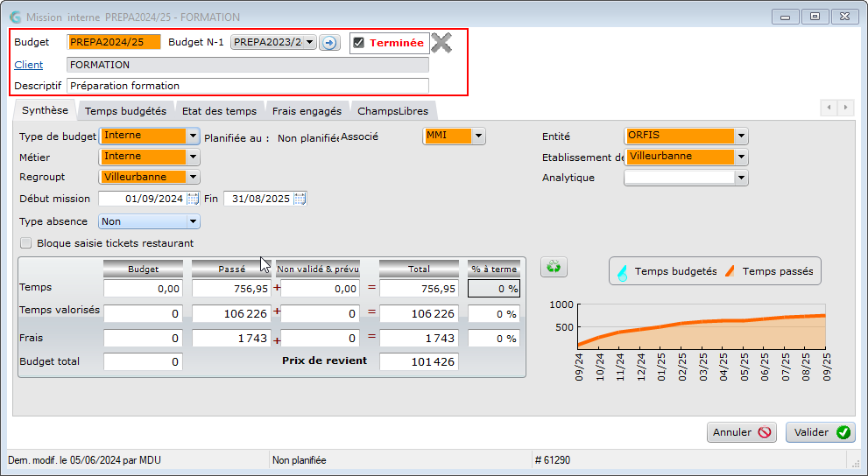The image size is (868, 476).
Task: Open the Associé MMI dropdown
Action: [478, 136]
